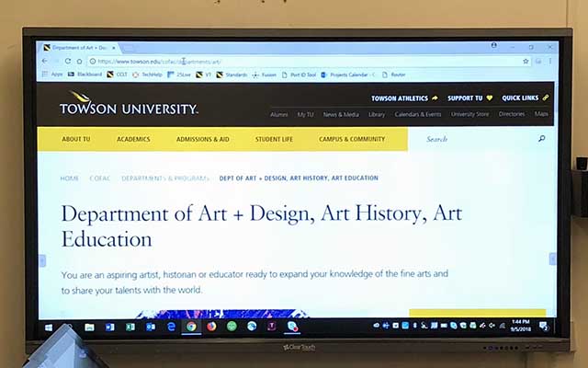The image size is (588, 368).
Task: Go to the Home breadcrumb
Action: coord(70,178)
